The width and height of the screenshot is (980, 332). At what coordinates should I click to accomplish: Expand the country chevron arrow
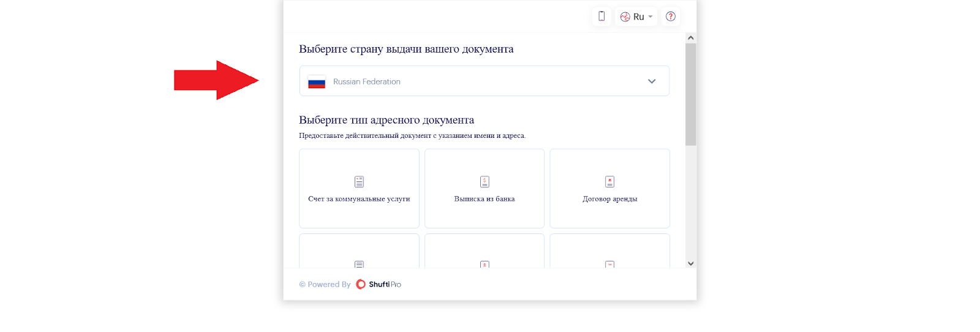pyautogui.click(x=652, y=81)
